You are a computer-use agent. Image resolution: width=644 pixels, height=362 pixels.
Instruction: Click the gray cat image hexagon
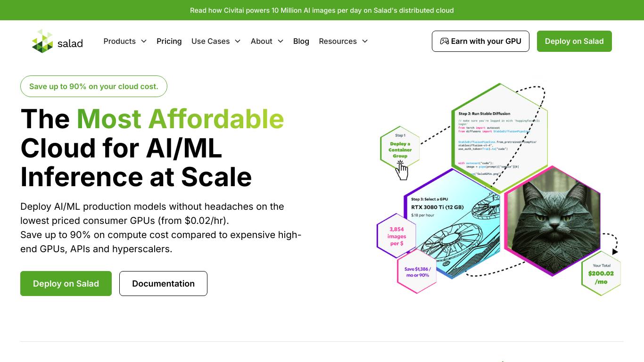(553, 220)
